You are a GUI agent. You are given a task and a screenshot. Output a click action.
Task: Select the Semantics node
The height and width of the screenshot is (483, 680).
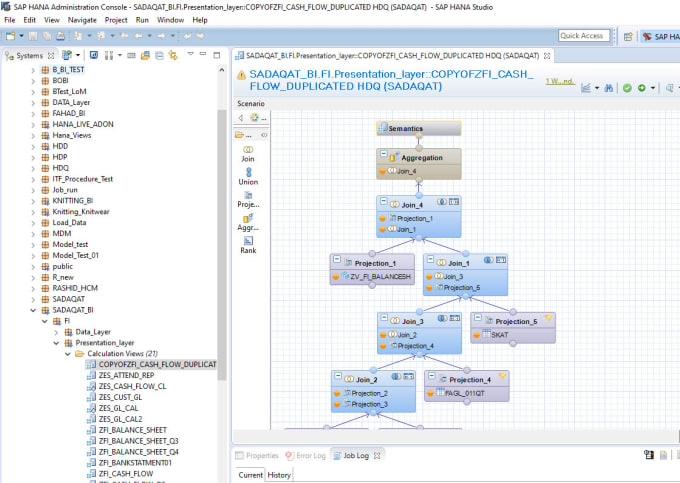click(x=418, y=128)
